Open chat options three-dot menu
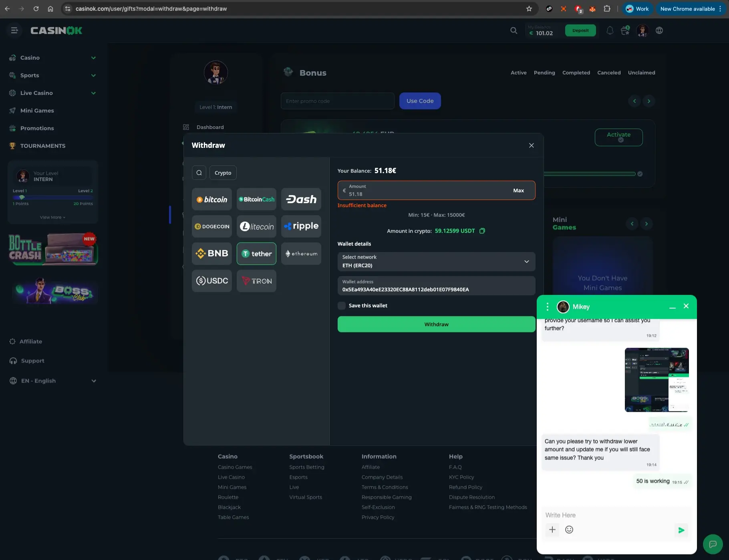Screen dimensions: 729x560 click(x=548, y=307)
